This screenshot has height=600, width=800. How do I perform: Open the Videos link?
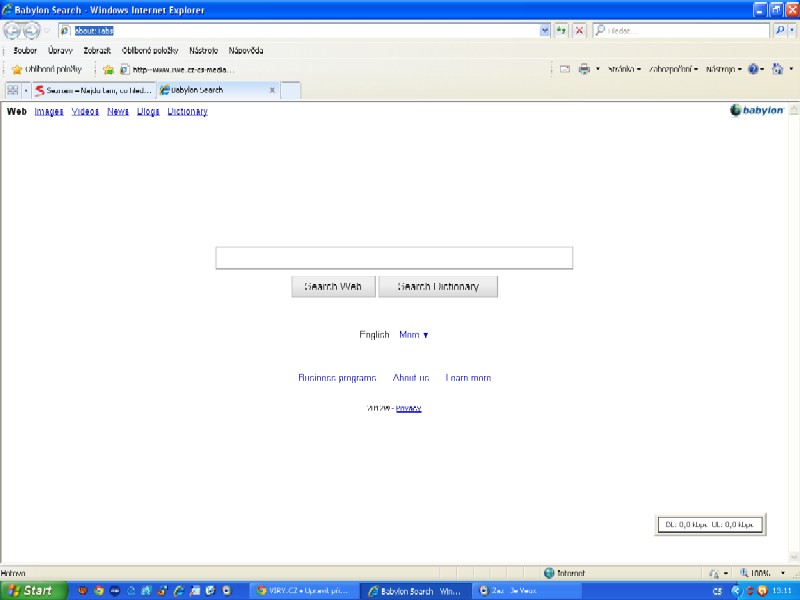[85, 112]
